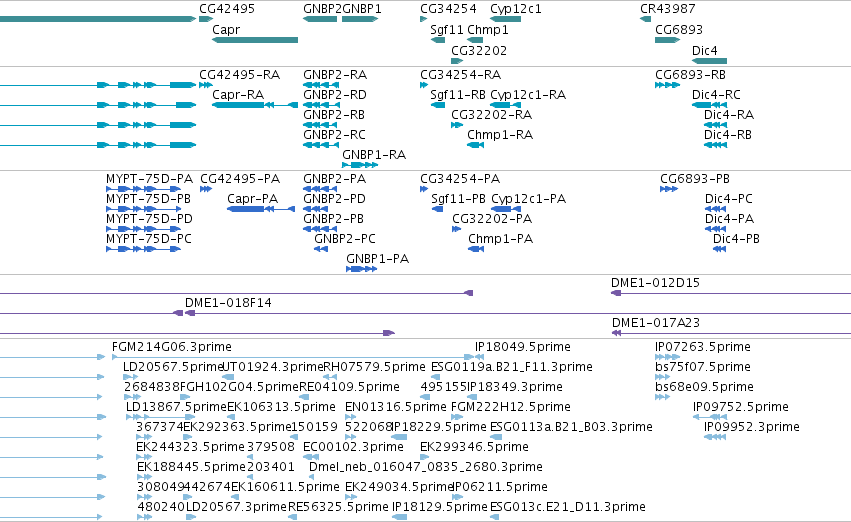Select protein MYPT-75D-PA
Image resolution: width=851 pixels, height=522 pixels.
[149, 179]
